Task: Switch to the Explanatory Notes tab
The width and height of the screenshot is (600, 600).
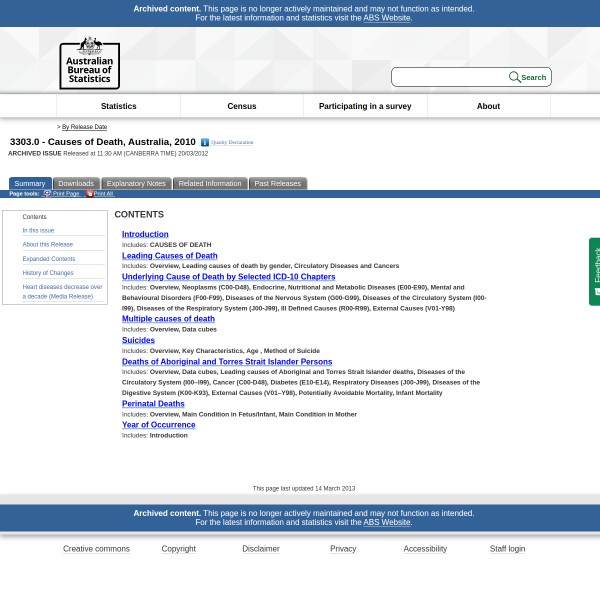Action: [x=136, y=184]
